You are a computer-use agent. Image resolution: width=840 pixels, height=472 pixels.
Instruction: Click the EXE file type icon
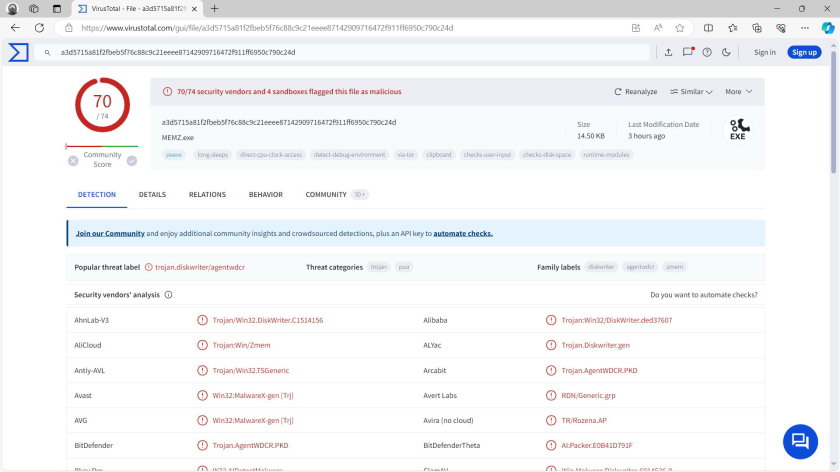738,129
